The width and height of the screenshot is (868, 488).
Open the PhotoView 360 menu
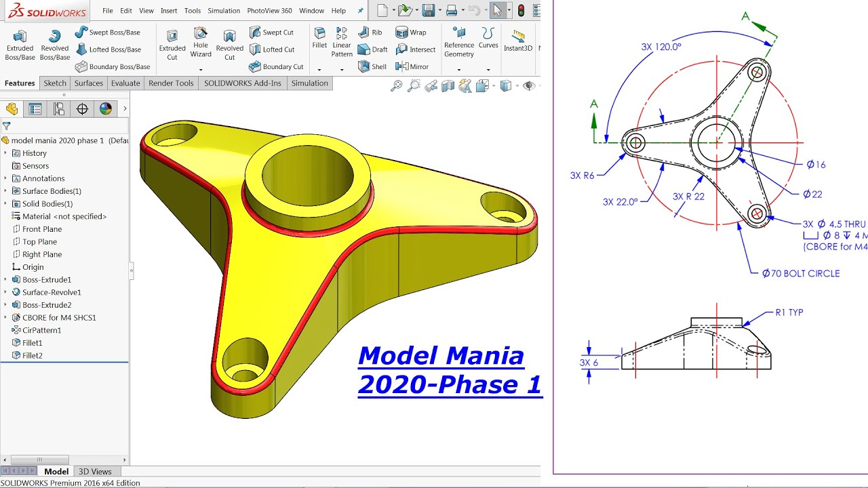coord(269,11)
